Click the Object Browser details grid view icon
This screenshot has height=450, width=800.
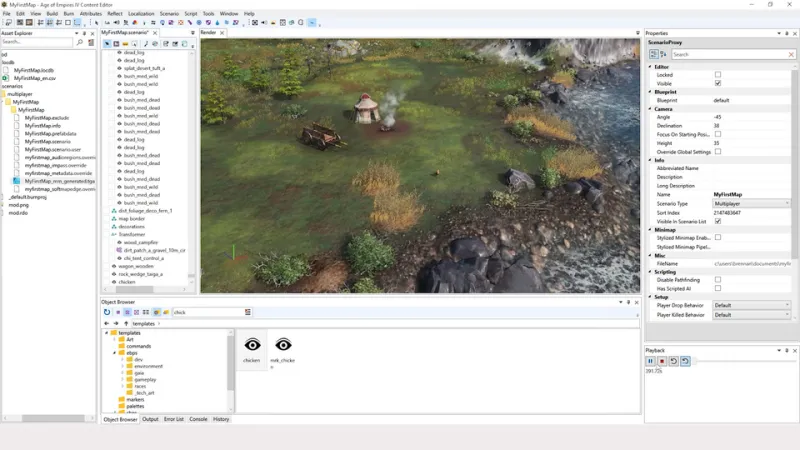click(x=146, y=312)
